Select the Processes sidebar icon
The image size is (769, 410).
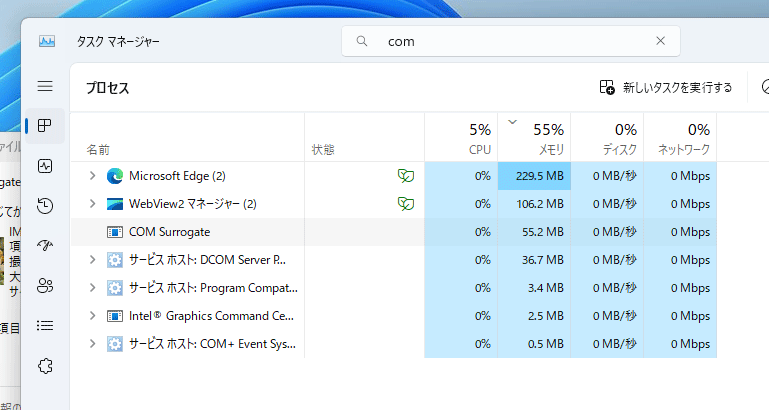pyautogui.click(x=45, y=126)
